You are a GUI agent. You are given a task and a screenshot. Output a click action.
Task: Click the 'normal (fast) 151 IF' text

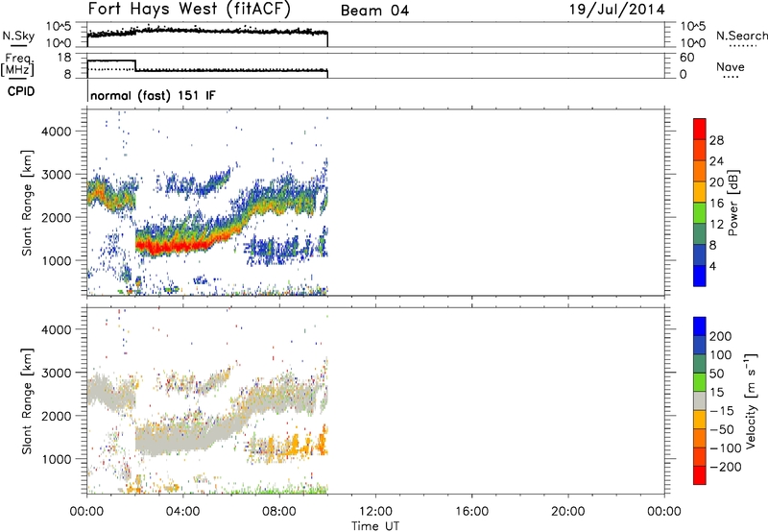point(153,95)
